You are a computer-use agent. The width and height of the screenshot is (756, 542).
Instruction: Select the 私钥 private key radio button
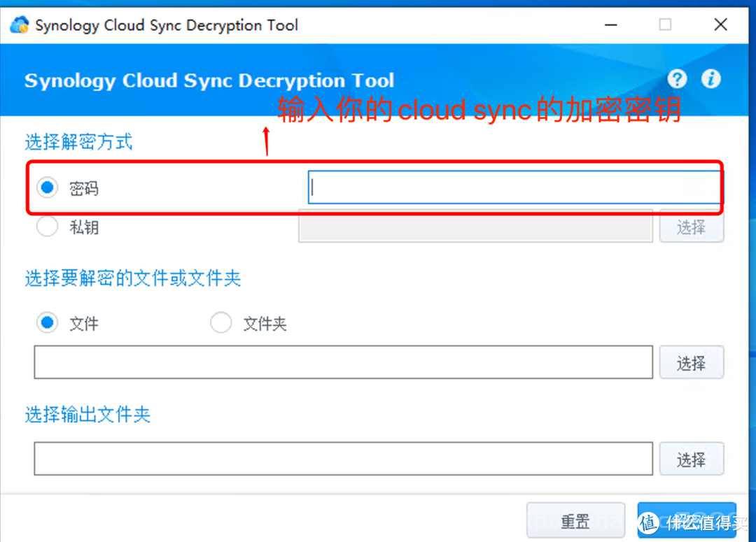[x=48, y=227]
